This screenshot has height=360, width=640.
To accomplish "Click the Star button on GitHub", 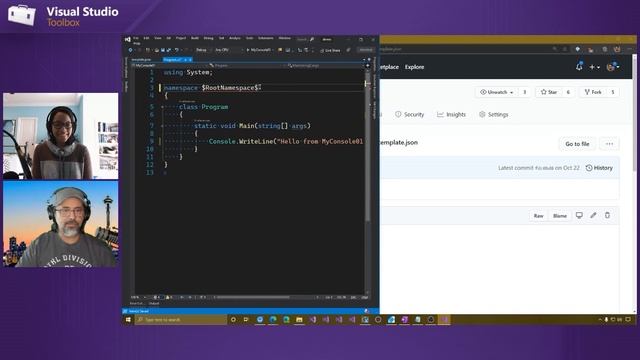I will (549, 92).
